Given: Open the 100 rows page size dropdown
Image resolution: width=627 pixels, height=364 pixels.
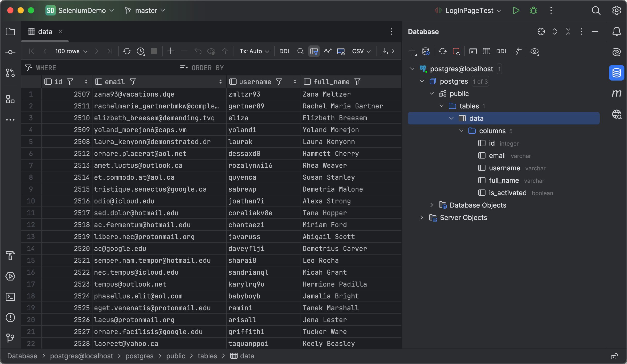Looking at the screenshot, I should (x=71, y=51).
